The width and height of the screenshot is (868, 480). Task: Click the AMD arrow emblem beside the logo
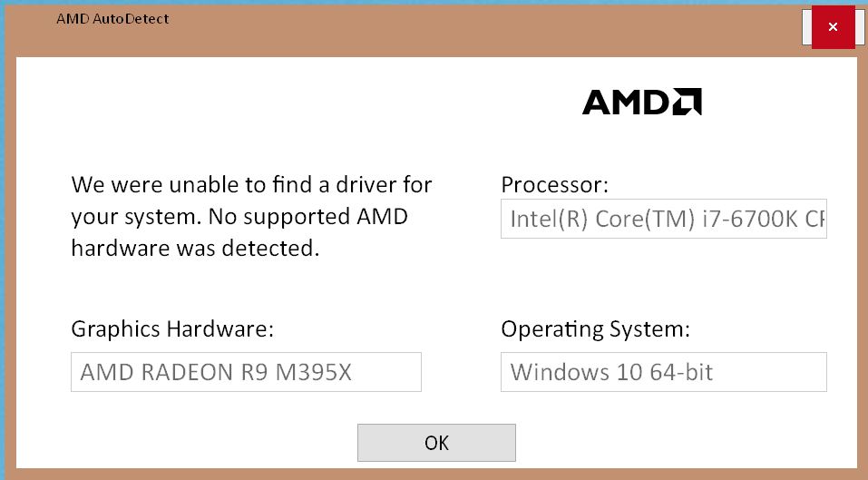tap(687, 102)
